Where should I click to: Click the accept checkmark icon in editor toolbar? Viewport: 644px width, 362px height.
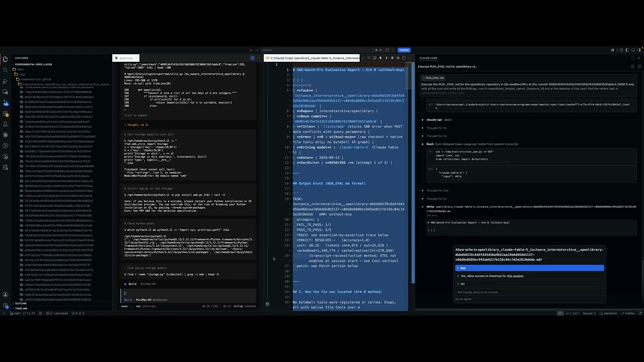(363, 58)
